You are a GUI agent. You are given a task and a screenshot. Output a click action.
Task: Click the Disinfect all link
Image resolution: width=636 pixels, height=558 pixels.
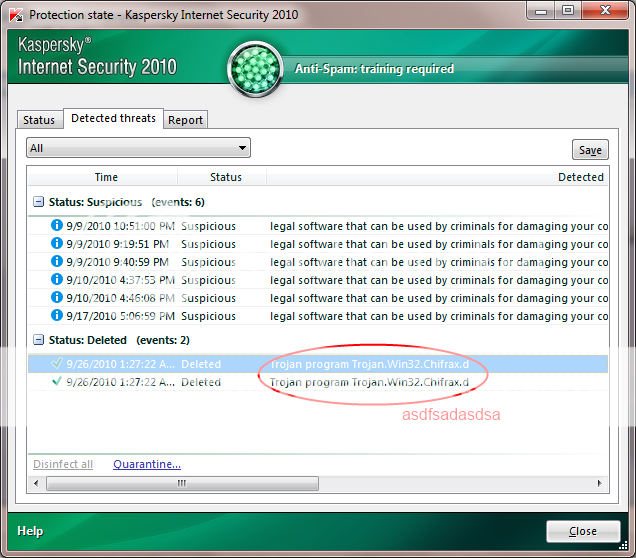[x=63, y=464]
